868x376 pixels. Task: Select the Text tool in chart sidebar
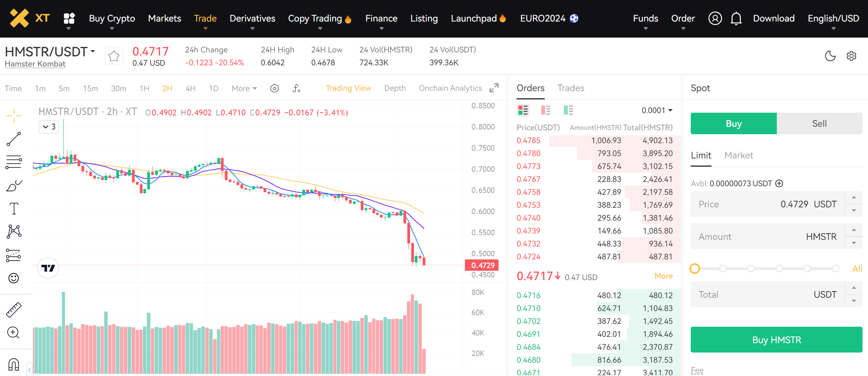tap(14, 209)
